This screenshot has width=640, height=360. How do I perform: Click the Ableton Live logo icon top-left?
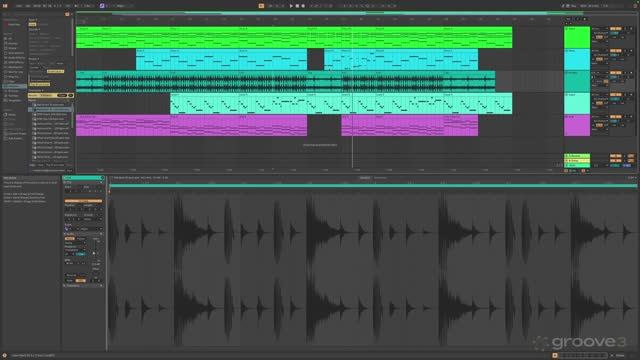(x=5, y=6)
